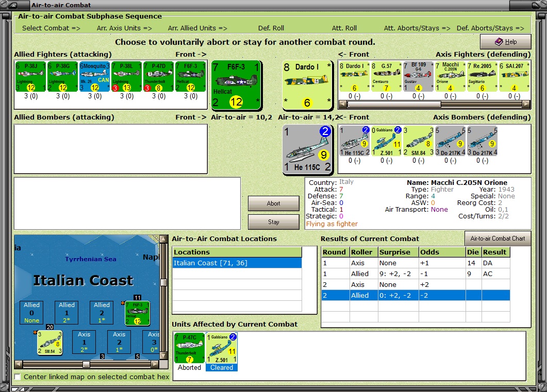Select the G.57 Centauro fighter counter
547x392 pixels.
(x=386, y=77)
